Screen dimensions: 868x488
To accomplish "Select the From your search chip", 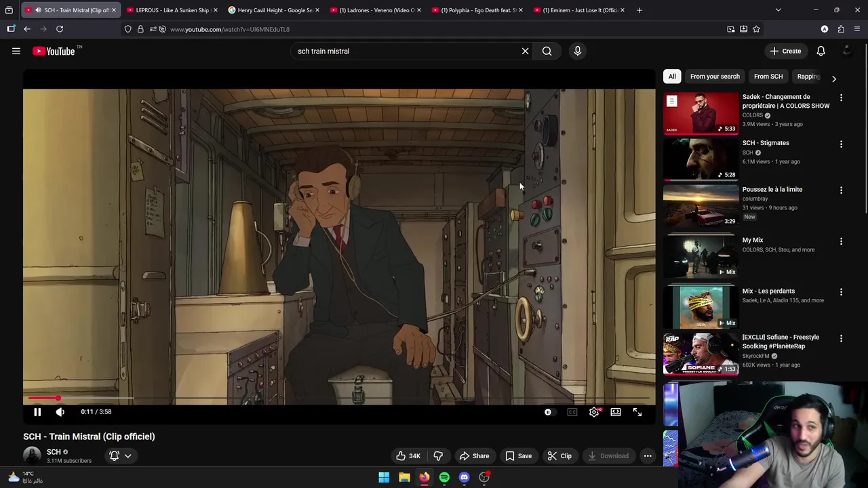I will tap(715, 77).
